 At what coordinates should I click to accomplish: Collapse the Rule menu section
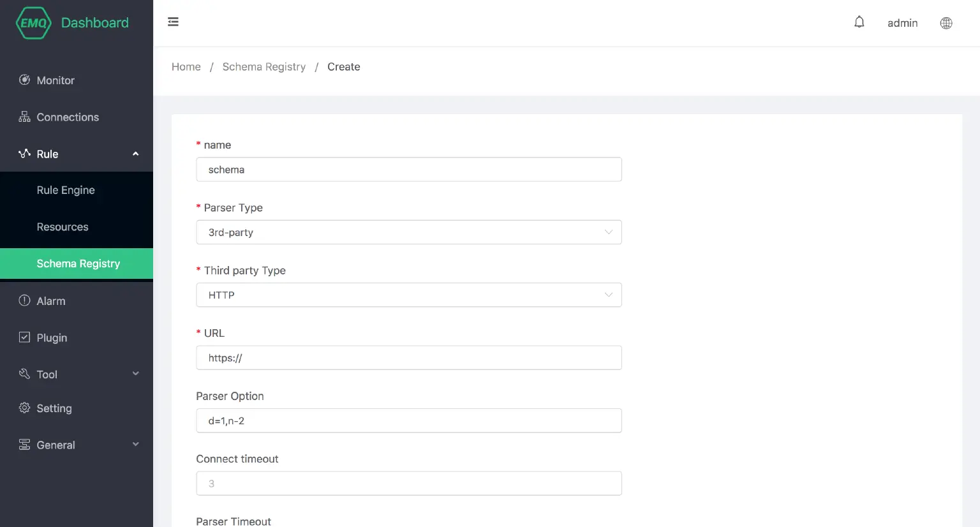tap(135, 154)
